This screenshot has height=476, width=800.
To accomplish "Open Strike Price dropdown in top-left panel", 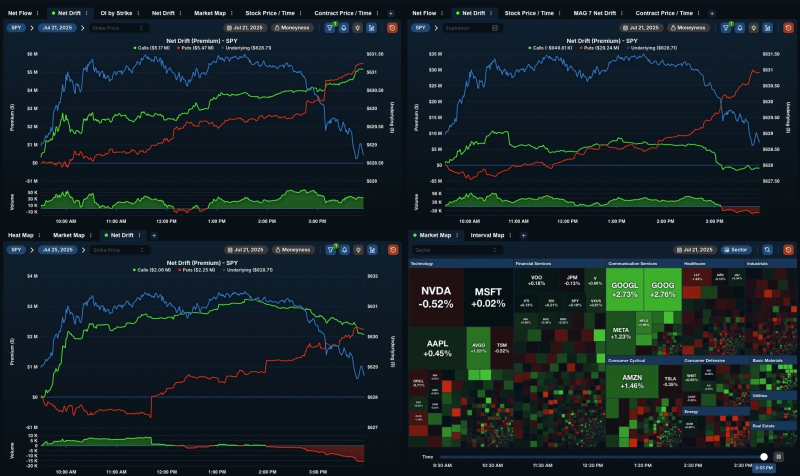I will point(119,28).
